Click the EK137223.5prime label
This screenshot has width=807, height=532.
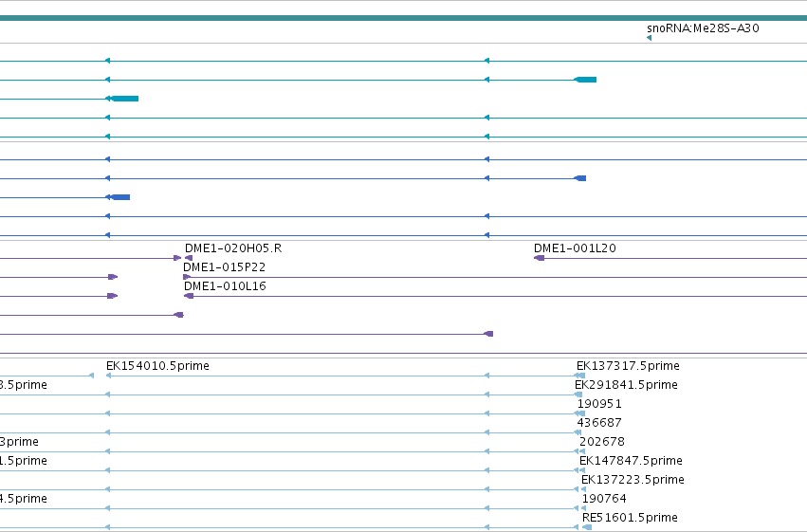pos(633,480)
